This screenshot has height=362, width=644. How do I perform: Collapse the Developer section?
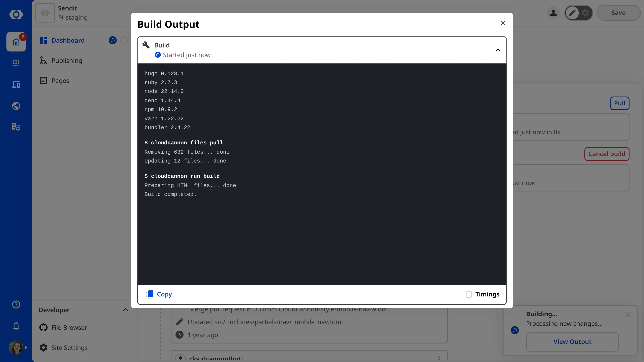point(126,310)
